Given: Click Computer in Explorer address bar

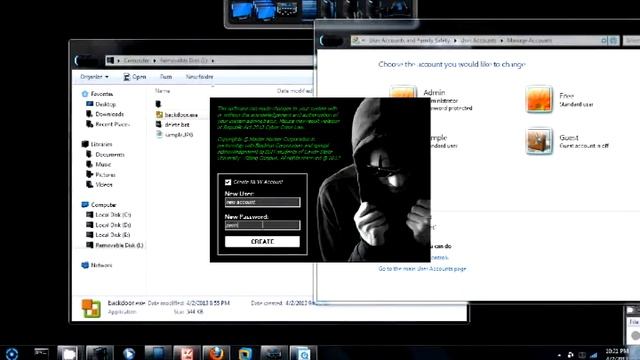Looking at the screenshot, I should (136, 60).
